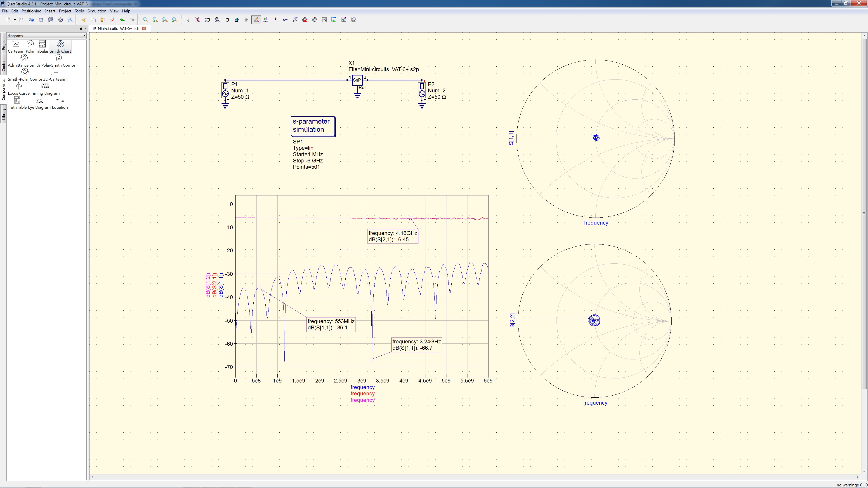The width and height of the screenshot is (868, 488).
Task: Click the Save document toolbar icon
Action: click(x=41, y=20)
